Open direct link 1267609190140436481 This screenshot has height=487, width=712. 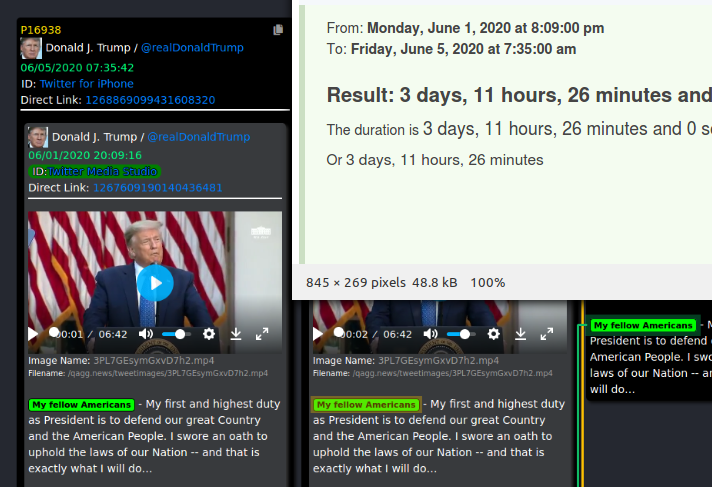pos(157,188)
